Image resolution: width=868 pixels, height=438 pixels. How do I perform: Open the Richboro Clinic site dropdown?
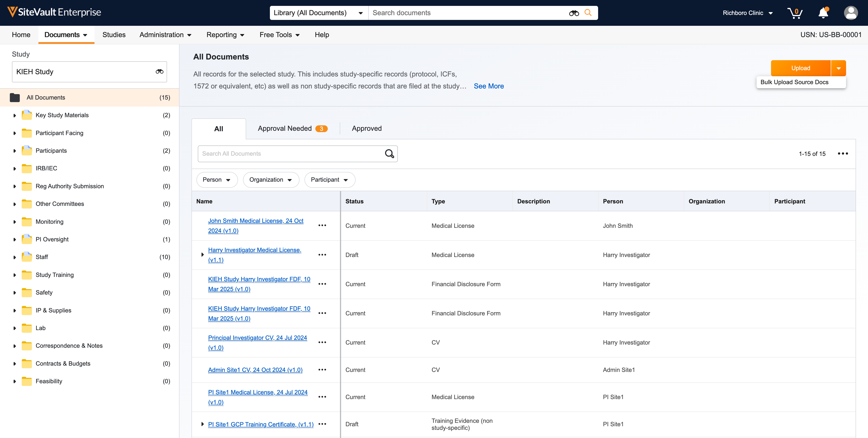point(748,13)
